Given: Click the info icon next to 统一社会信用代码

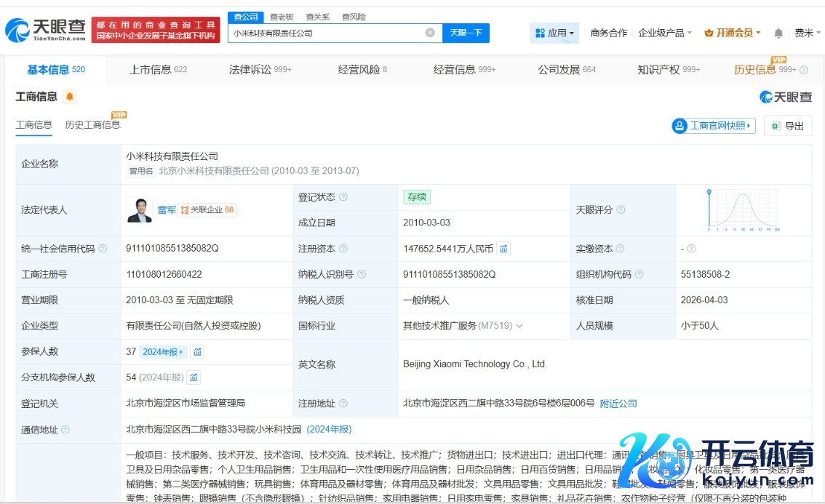Looking at the screenshot, I should coord(103,249).
